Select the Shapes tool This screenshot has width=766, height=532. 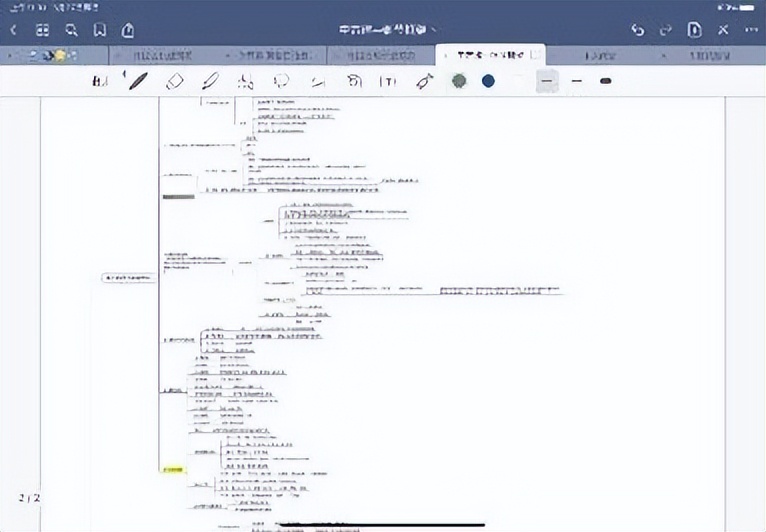point(246,82)
